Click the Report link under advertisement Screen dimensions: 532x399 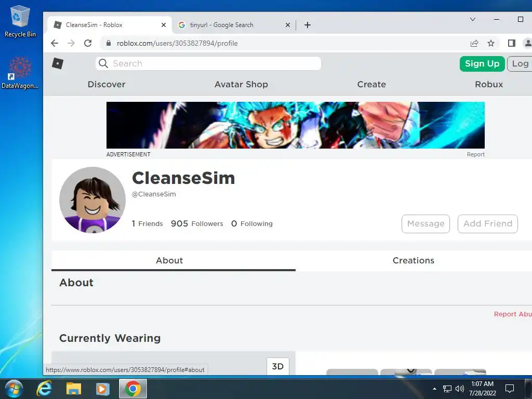tap(476, 154)
